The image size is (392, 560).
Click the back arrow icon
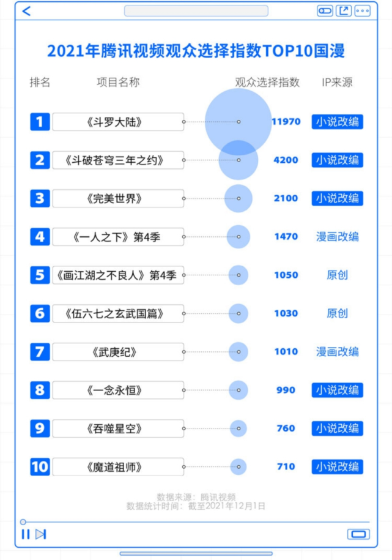pos(26,11)
